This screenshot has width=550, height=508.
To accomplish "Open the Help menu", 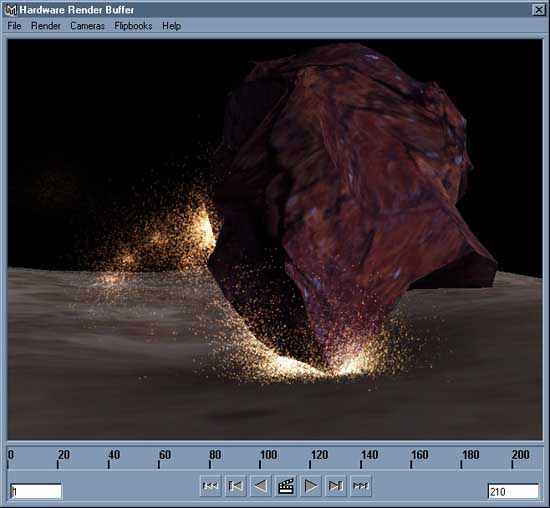I will point(172,26).
